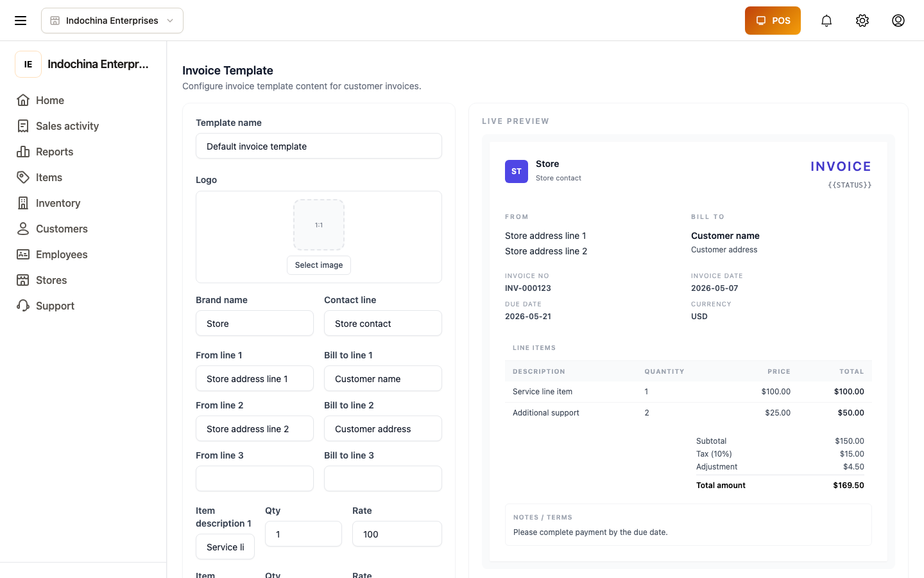Focus the empty From line 3 field
924x578 pixels.
(255, 478)
